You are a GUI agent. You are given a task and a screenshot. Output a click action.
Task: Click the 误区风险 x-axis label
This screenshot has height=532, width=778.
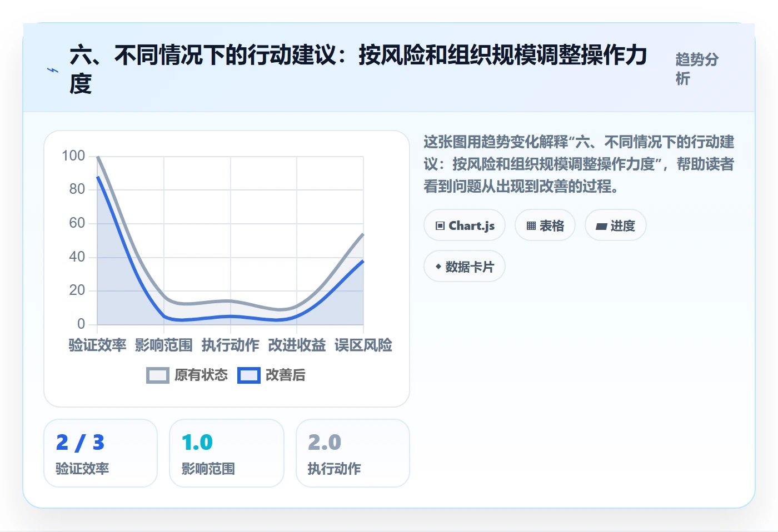pyautogui.click(x=363, y=345)
